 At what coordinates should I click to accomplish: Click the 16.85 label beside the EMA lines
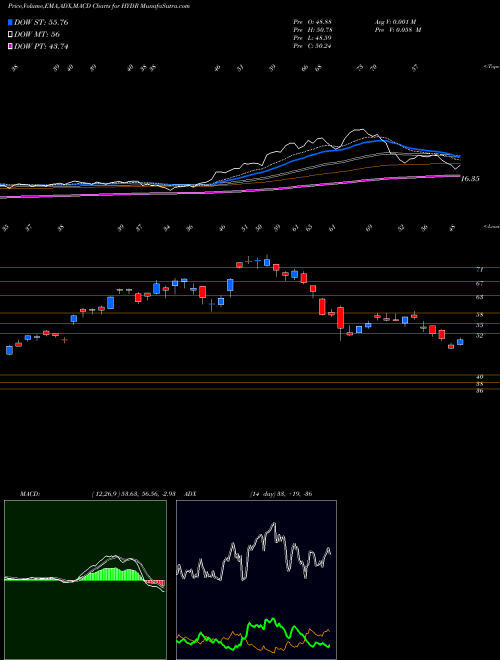[x=470, y=179]
